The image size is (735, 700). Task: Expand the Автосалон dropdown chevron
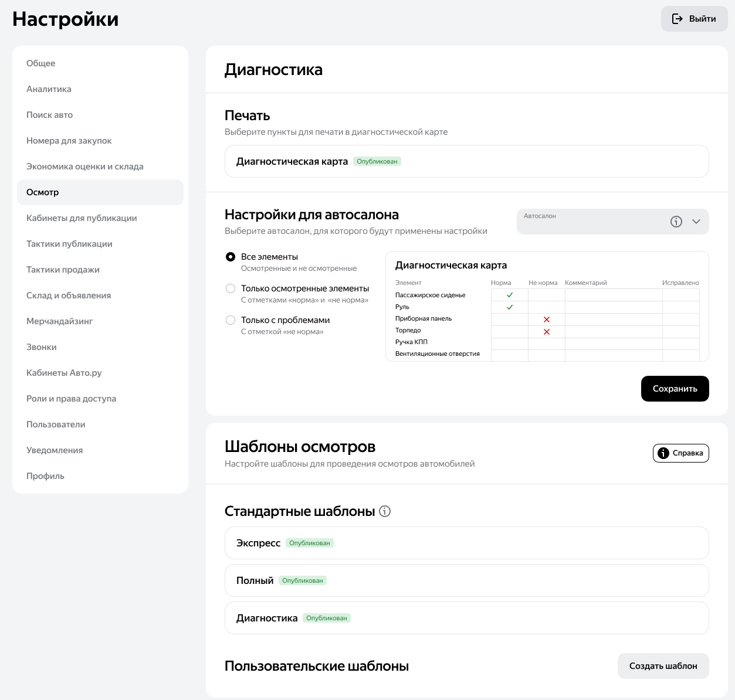(696, 222)
